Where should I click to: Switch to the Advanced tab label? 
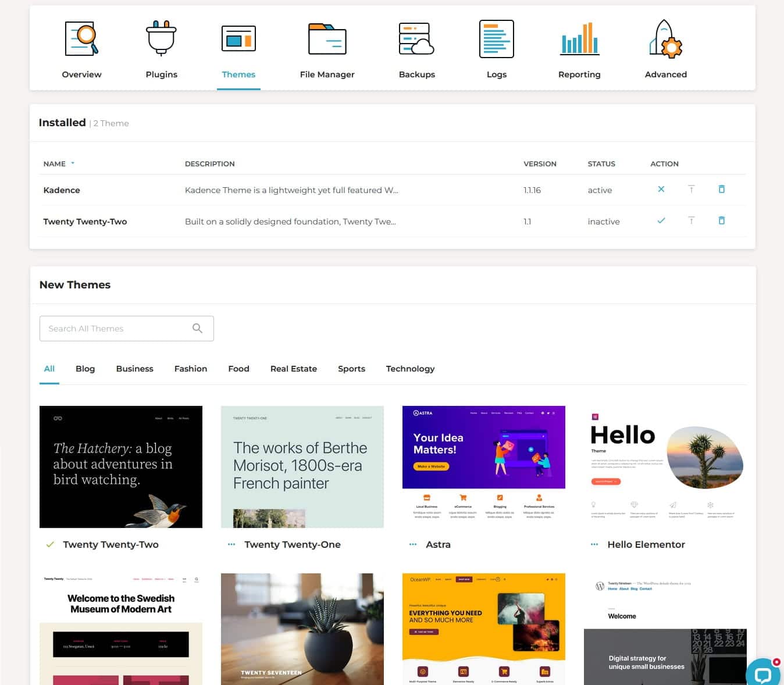click(x=665, y=74)
